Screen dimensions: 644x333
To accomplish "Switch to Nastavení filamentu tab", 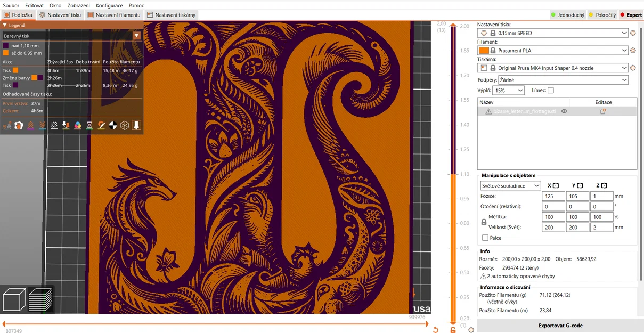I will (x=114, y=15).
